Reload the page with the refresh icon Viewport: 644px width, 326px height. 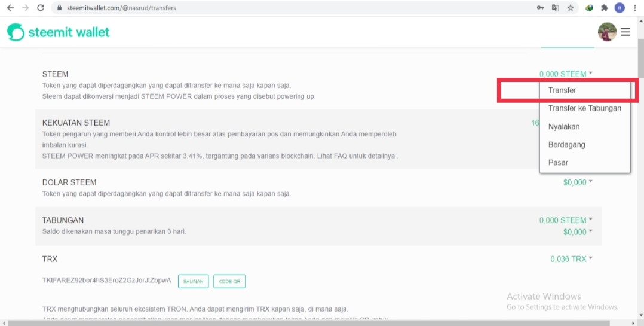click(40, 8)
